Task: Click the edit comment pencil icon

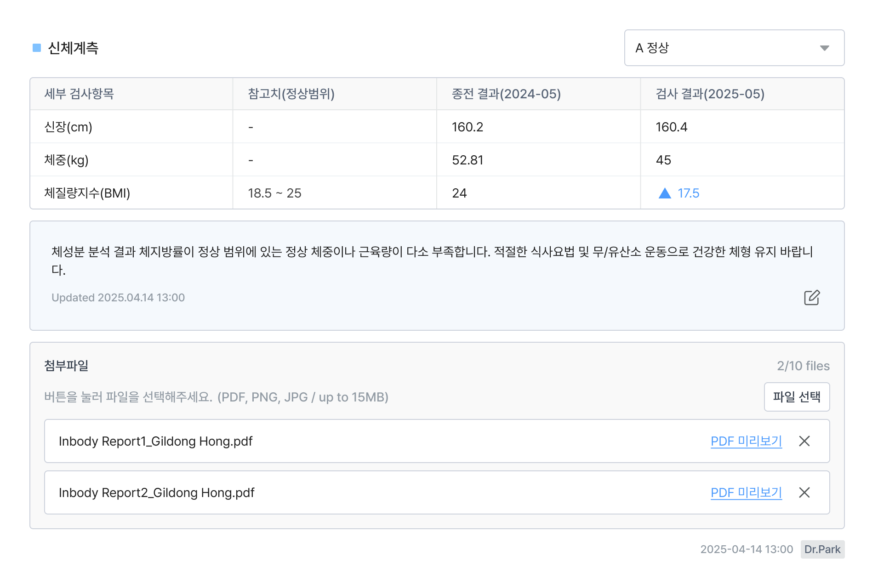Action: pyautogui.click(x=812, y=298)
